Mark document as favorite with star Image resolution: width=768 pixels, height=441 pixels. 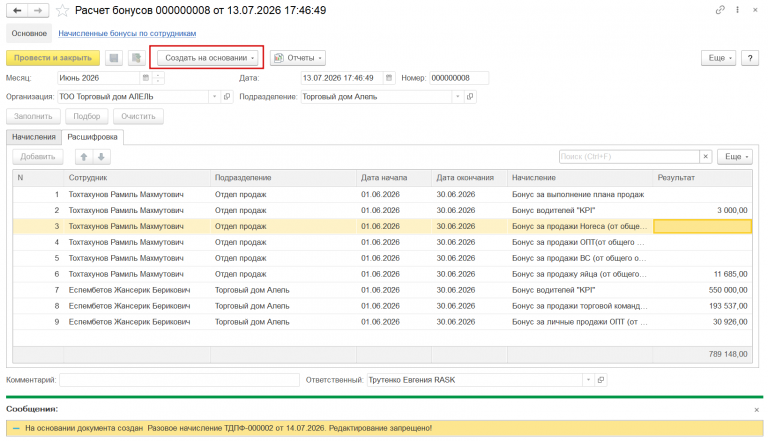tap(62, 10)
